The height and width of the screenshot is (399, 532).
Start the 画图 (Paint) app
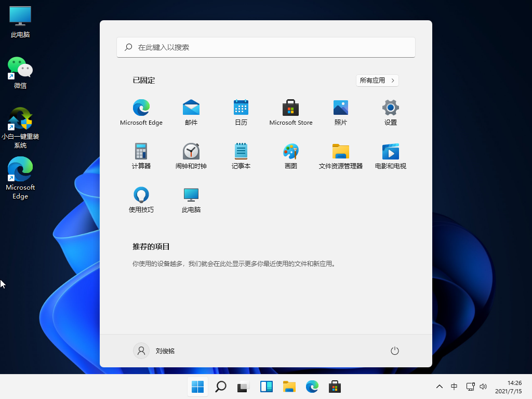291,155
